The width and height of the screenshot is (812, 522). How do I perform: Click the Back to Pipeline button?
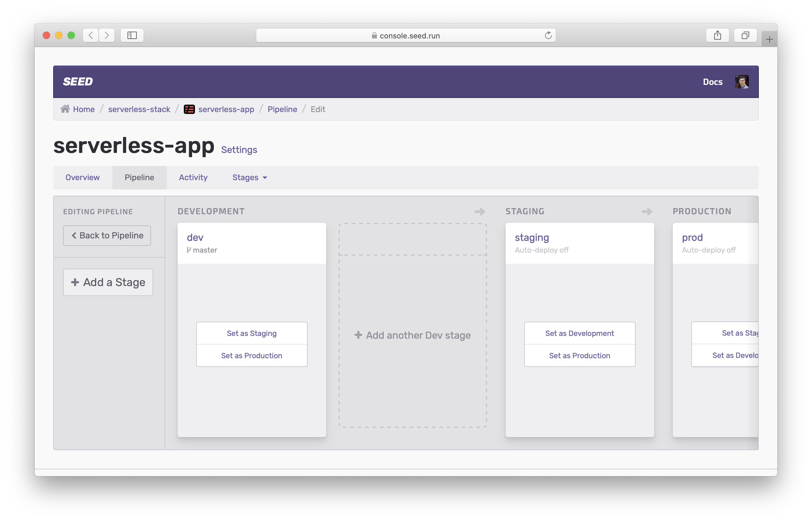pos(107,235)
